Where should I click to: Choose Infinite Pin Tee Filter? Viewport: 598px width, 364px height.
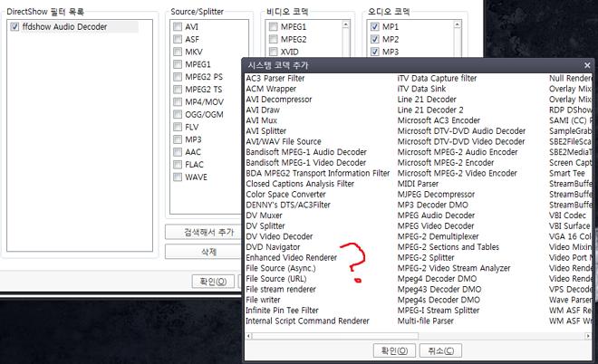coord(282,311)
